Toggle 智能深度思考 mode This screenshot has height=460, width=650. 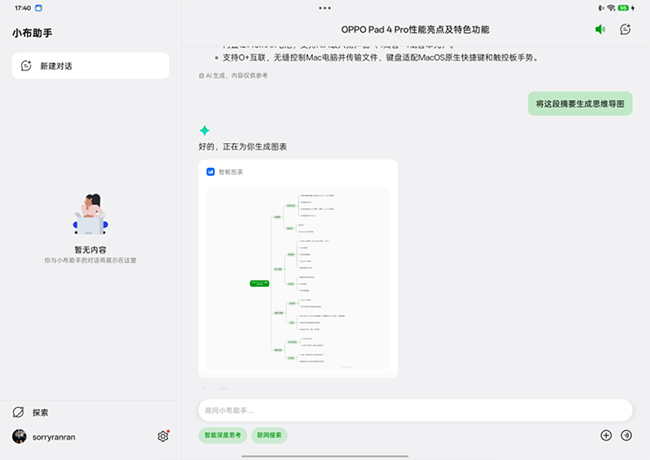coord(223,435)
